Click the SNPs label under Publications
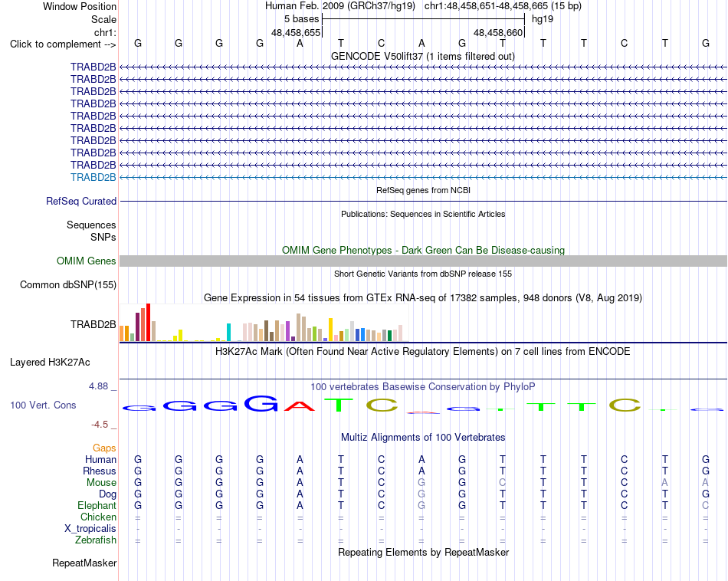The image size is (728, 581). [x=103, y=237]
